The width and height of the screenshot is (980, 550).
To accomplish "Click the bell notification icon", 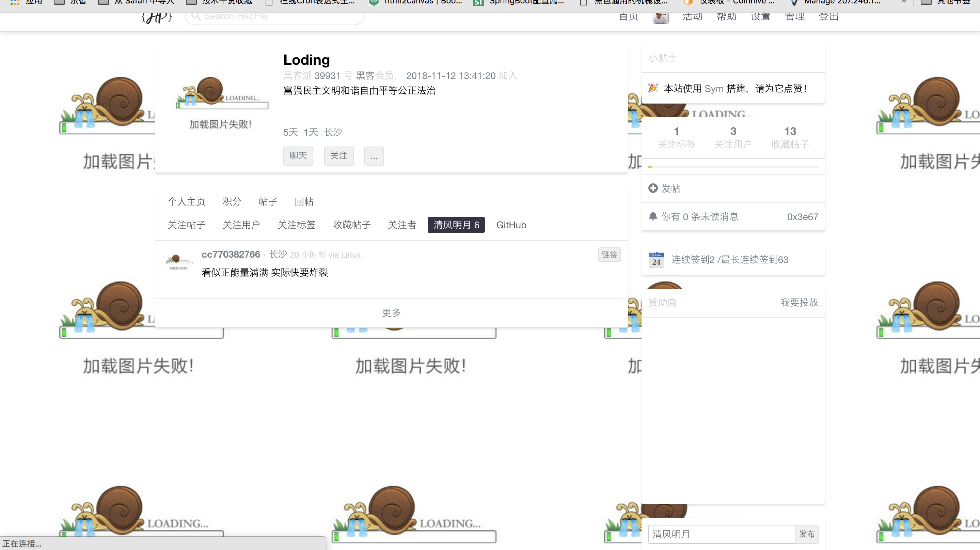I will click(653, 216).
